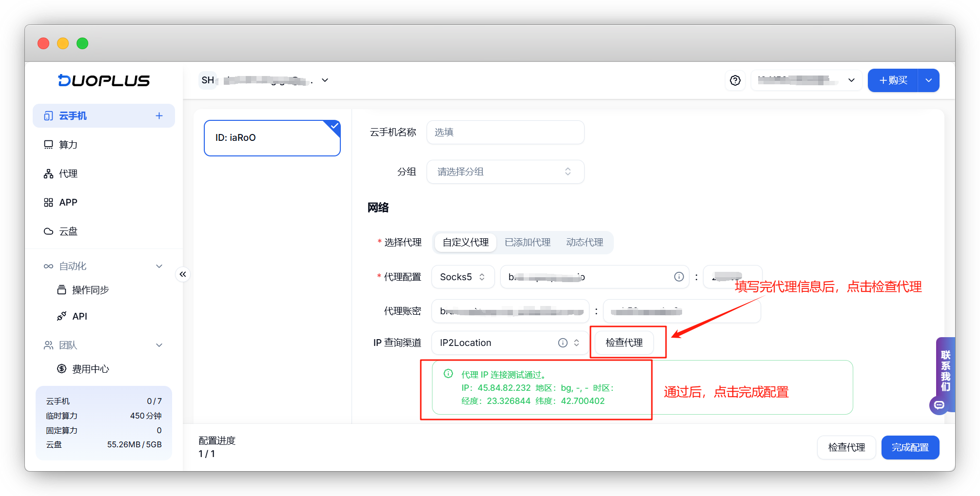The image size is (980, 496).
Task: Open the SH workspace dropdown
Action: click(265, 80)
